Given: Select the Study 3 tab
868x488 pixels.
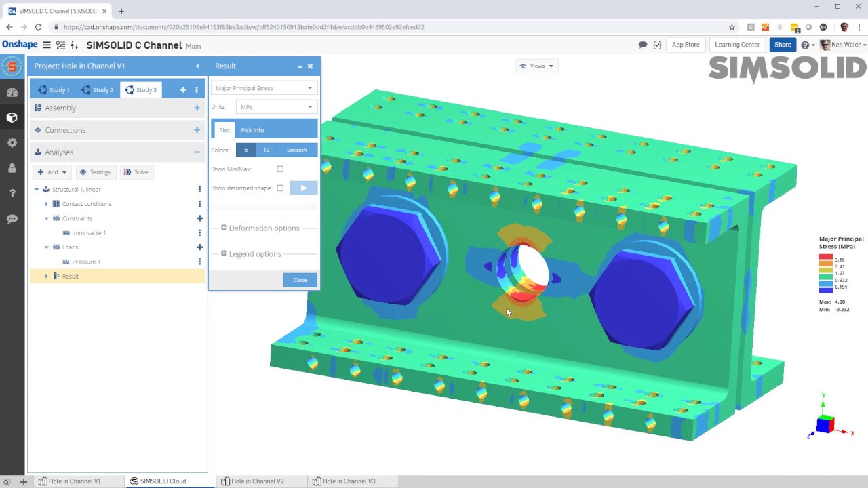Looking at the screenshot, I should coord(140,89).
